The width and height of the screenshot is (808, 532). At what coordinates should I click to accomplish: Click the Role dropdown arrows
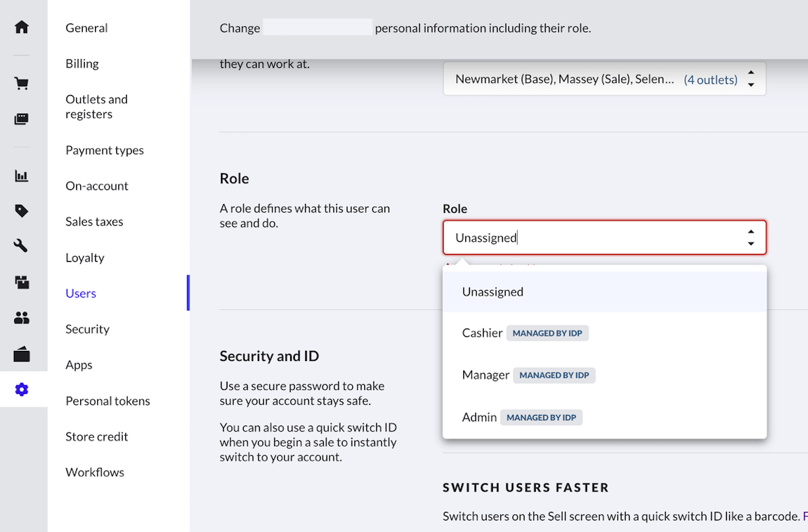point(751,238)
